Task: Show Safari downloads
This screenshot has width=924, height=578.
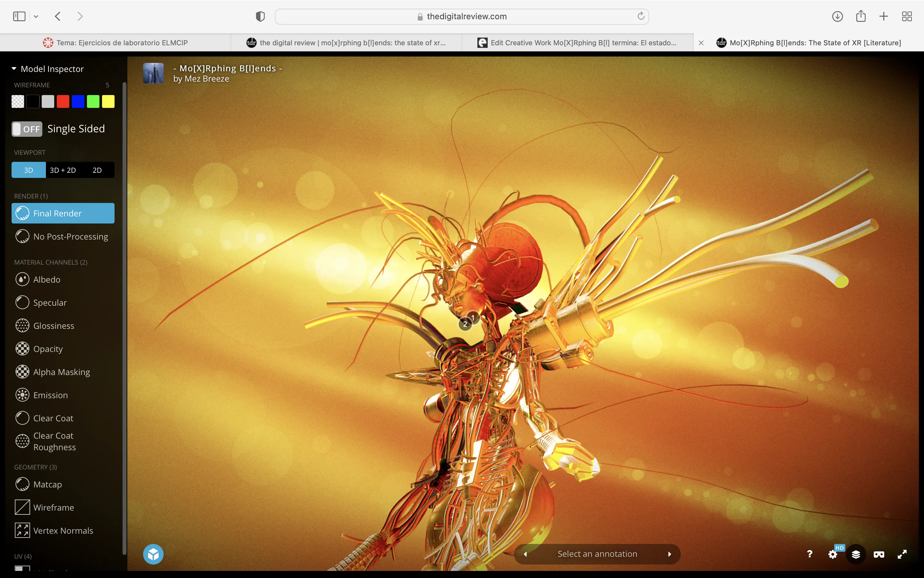Action: (x=837, y=16)
